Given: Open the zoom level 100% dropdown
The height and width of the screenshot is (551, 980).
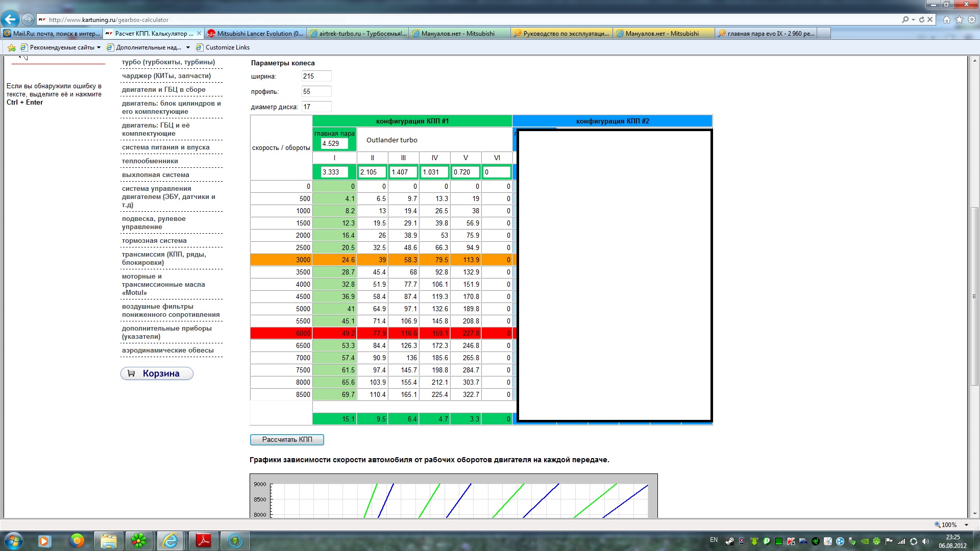Looking at the screenshot, I should 966,524.
